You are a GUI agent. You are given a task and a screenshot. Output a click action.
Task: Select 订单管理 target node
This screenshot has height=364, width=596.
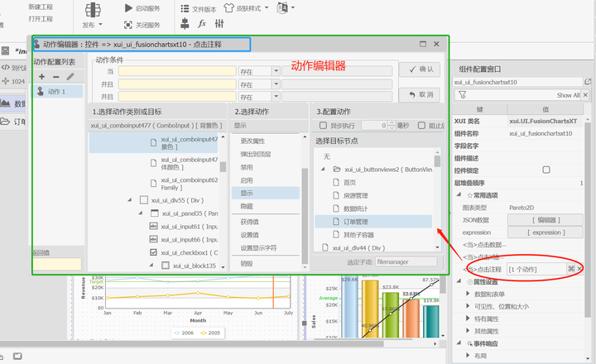click(x=373, y=222)
